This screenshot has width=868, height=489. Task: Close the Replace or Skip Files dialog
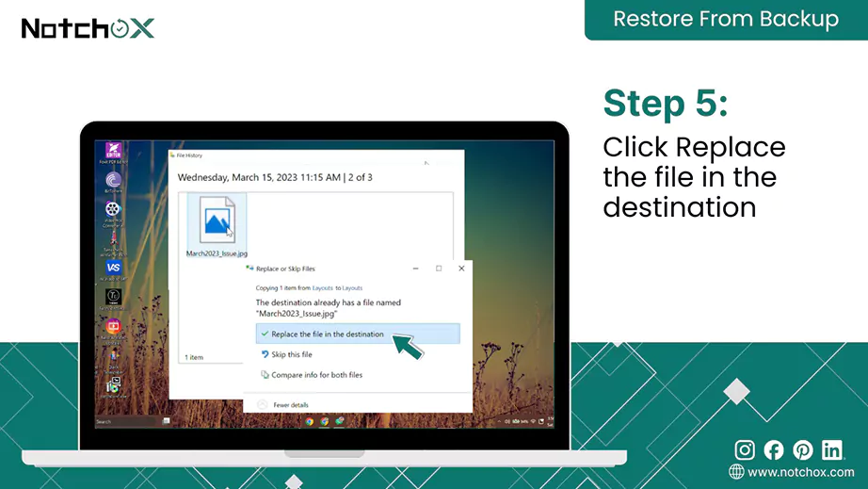point(461,269)
